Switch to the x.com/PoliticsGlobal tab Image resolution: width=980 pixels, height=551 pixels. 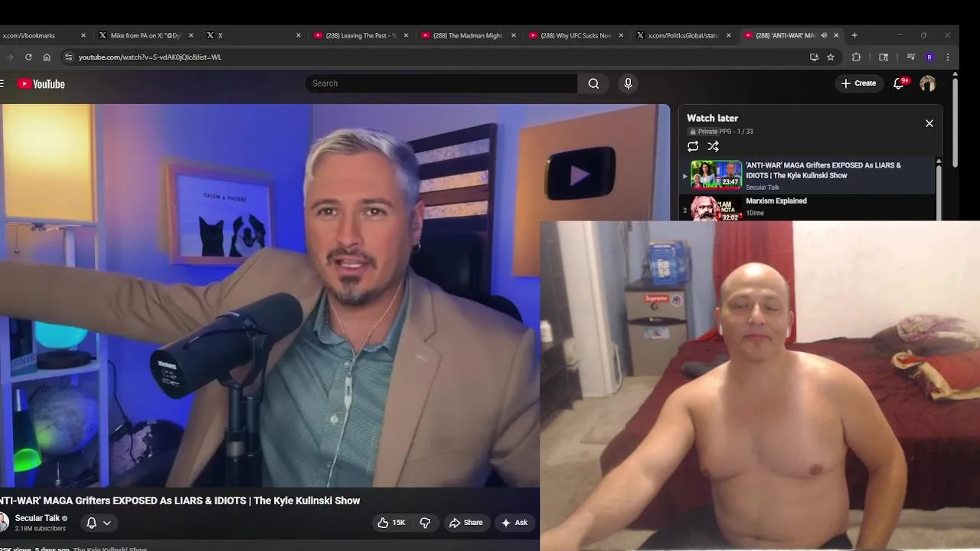tap(682, 35)
